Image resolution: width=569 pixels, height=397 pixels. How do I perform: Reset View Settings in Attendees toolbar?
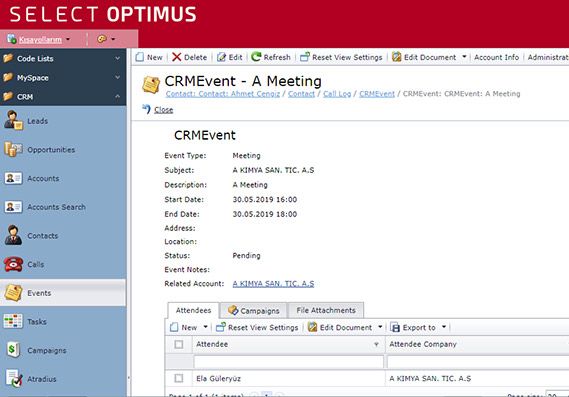pos(257,327)
